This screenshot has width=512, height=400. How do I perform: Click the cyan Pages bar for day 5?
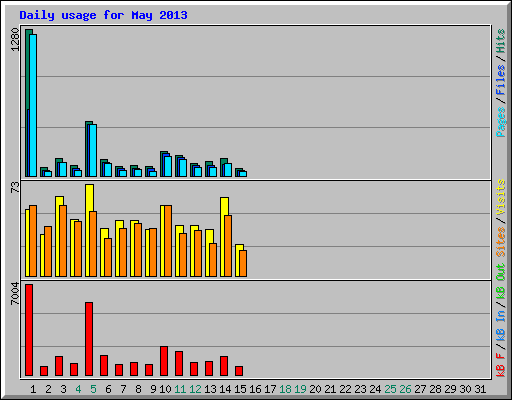coord(93,150)
